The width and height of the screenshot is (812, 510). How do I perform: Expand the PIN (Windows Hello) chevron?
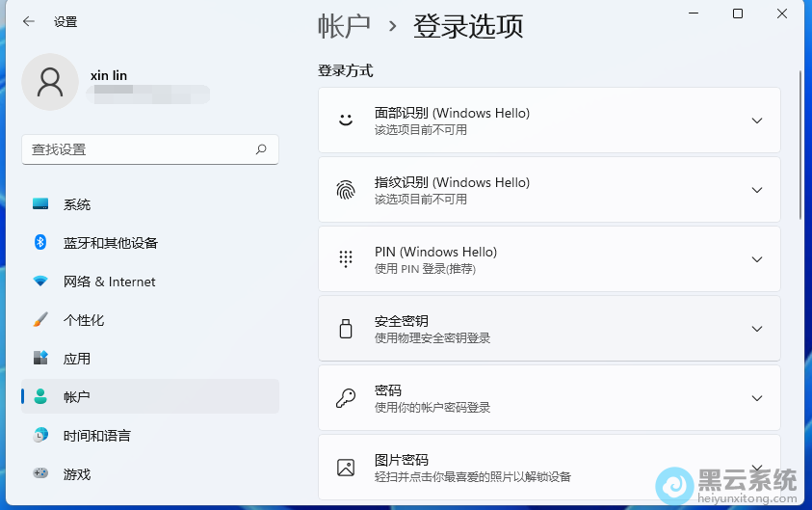point(757,259)
